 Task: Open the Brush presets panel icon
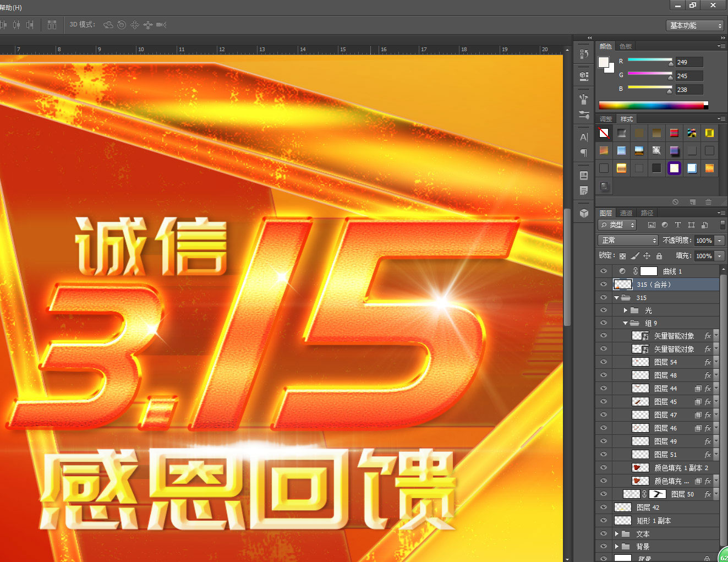[584, 100]
